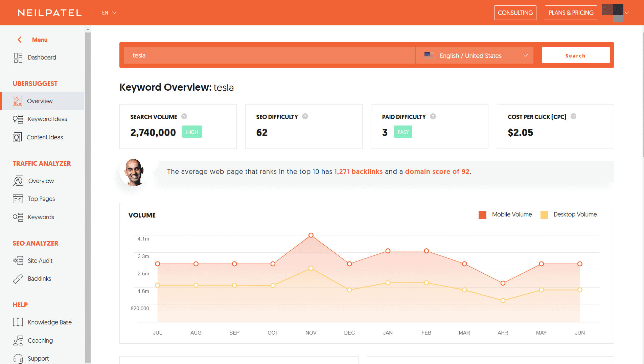Click the Backlinks chain icon
644x364 pixels.
[18, 279]
